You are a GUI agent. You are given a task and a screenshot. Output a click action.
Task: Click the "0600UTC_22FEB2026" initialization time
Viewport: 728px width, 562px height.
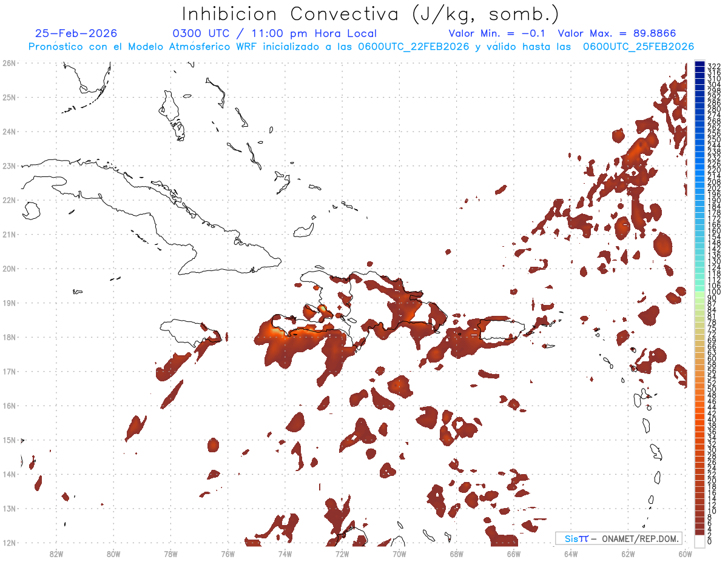[x=413, y=47]
